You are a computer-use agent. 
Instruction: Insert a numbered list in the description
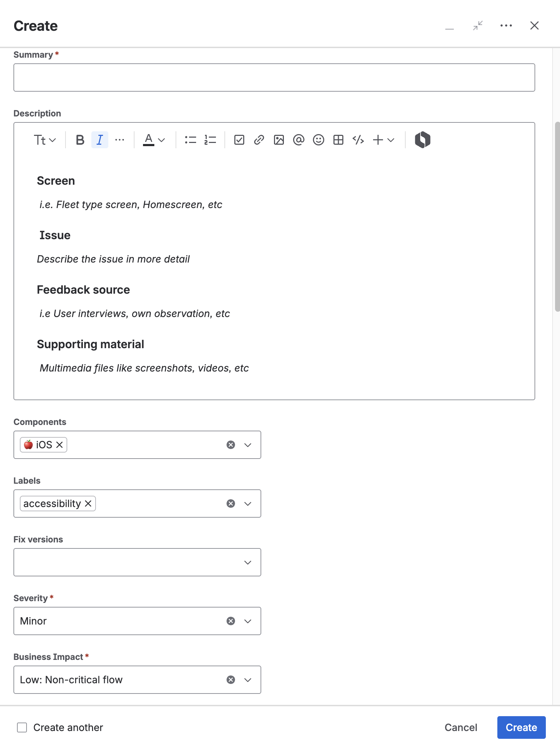tap(210, 140)
